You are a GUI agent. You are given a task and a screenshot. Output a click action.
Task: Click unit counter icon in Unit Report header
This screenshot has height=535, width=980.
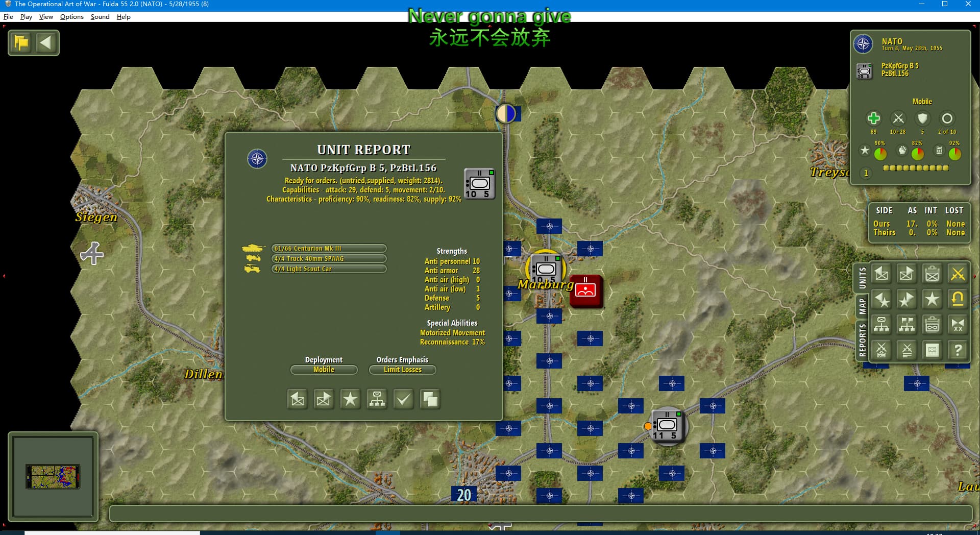(x=479, y=183)
